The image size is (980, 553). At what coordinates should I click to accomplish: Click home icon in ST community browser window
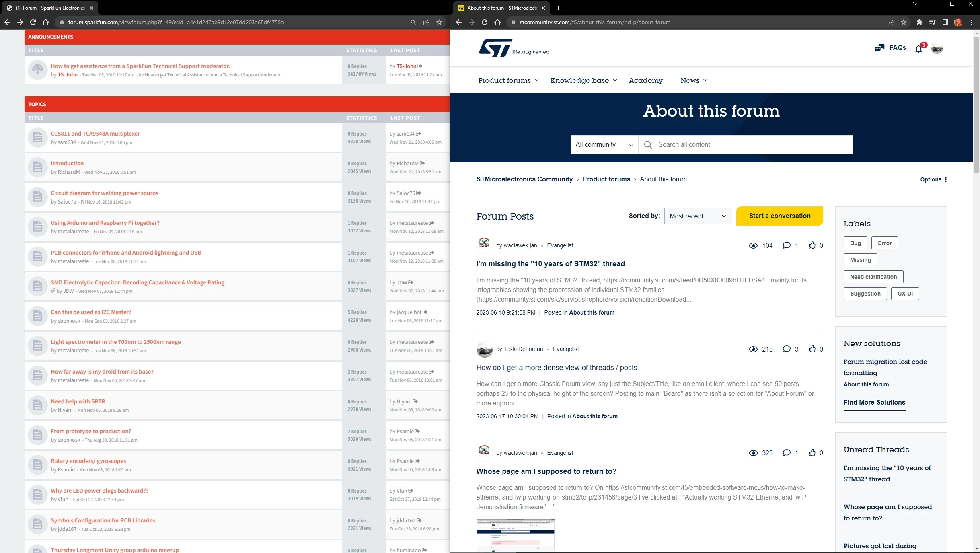(497, 22)
